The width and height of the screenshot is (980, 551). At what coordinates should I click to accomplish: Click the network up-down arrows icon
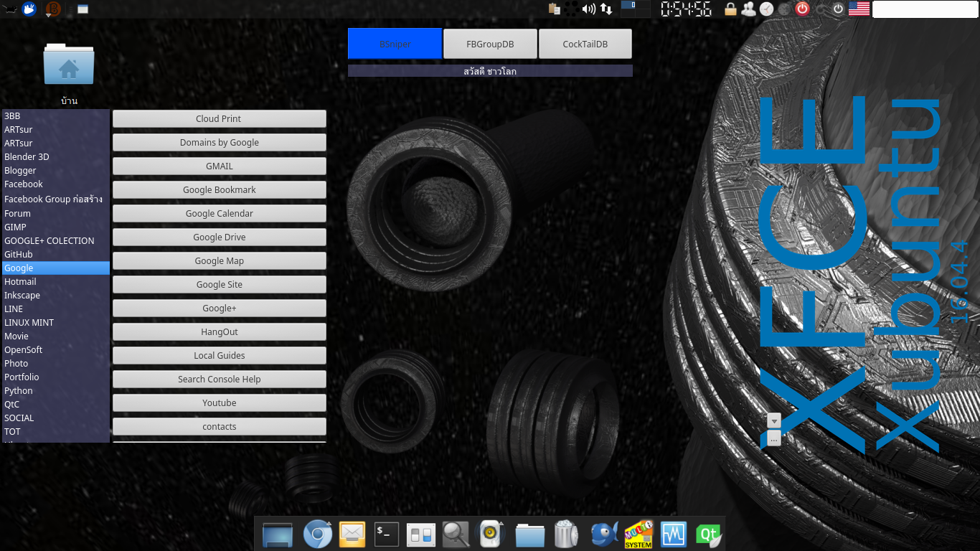point(606,9)
